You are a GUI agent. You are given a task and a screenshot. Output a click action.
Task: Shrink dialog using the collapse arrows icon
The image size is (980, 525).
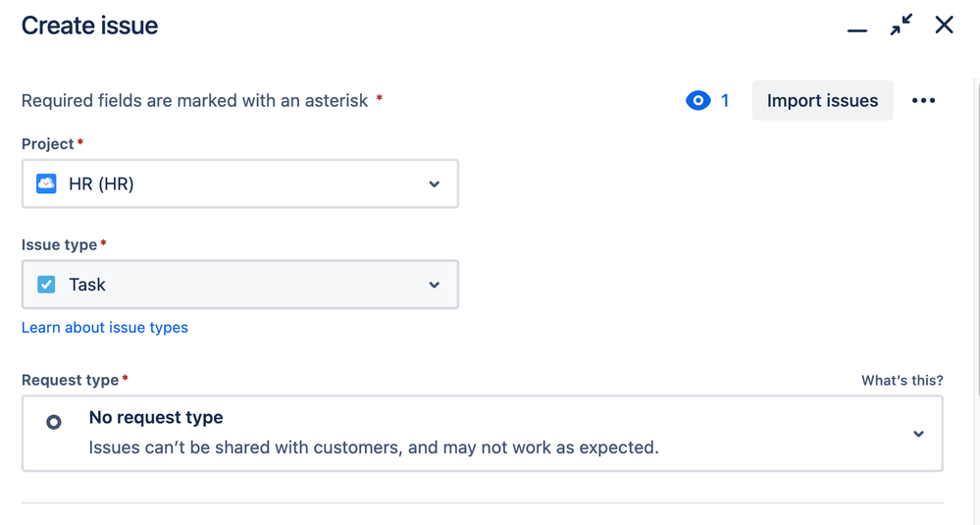point(902,26)
